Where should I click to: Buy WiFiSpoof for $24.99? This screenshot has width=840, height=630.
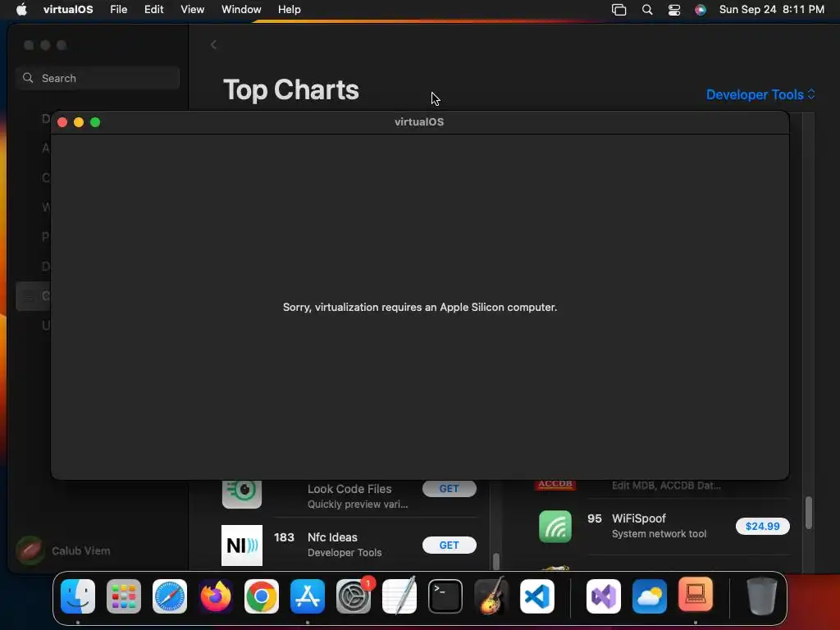tap(762, 526)
